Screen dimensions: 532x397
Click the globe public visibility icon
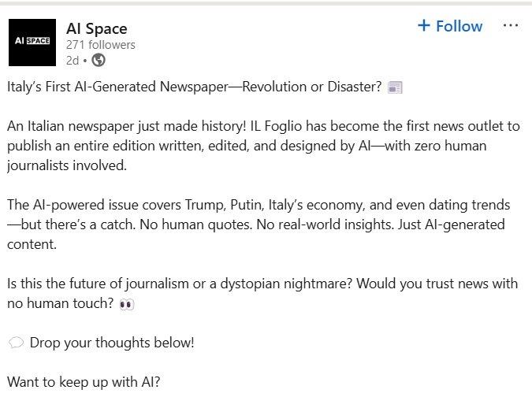point(99,60)
